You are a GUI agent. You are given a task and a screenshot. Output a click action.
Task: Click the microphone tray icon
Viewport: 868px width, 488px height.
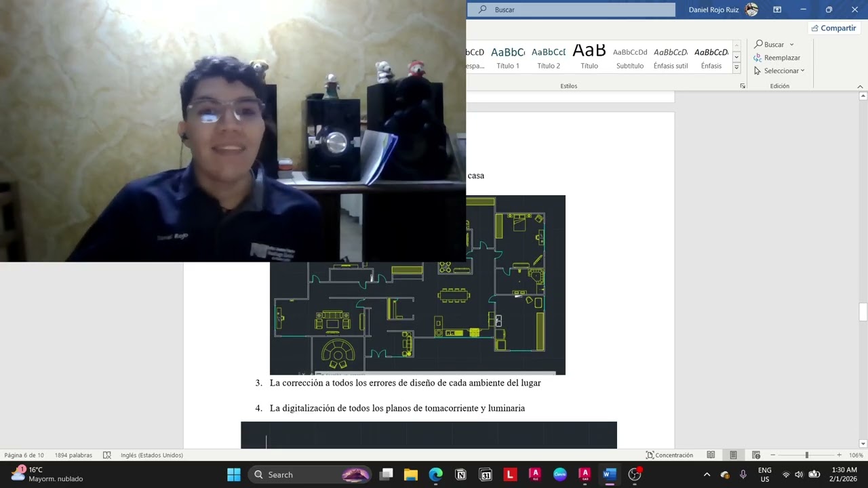click(743, 474)
